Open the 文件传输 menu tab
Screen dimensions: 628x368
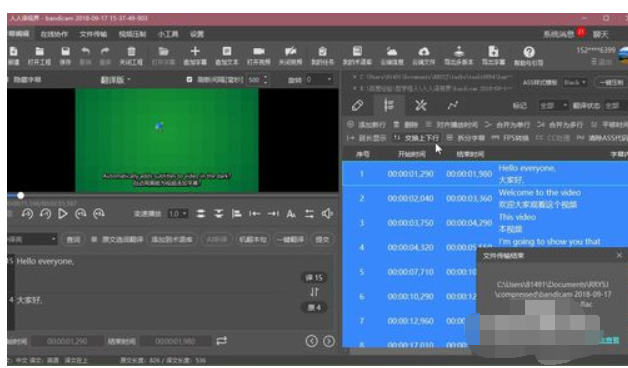[93, 34]
